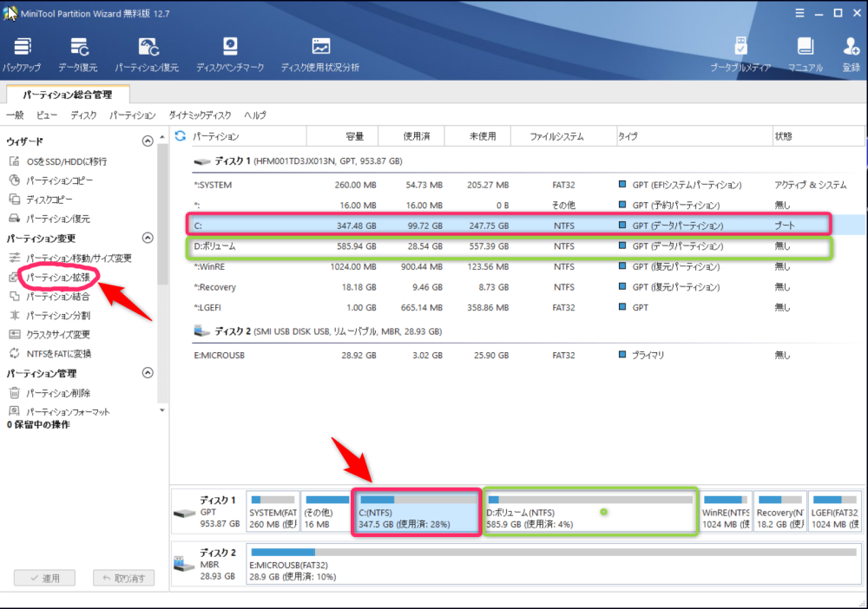Select D:ボリューム(NTFS) block in disk map

(x=590, y=512)
